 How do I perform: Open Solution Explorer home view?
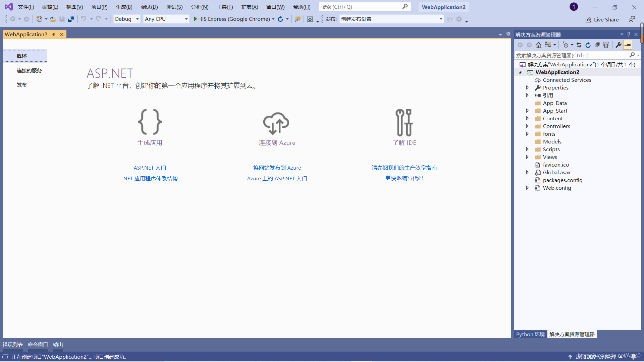(x=538, y=45)
